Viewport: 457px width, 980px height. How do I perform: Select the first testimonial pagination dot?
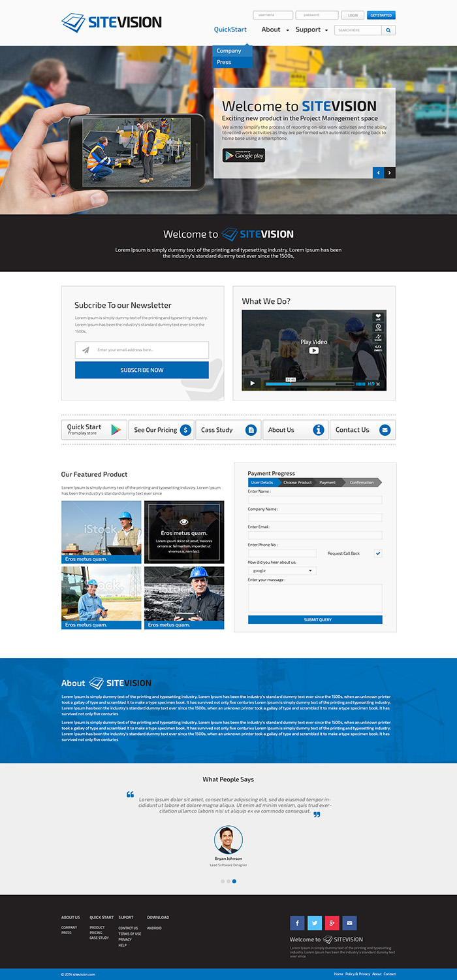(223, 881)
